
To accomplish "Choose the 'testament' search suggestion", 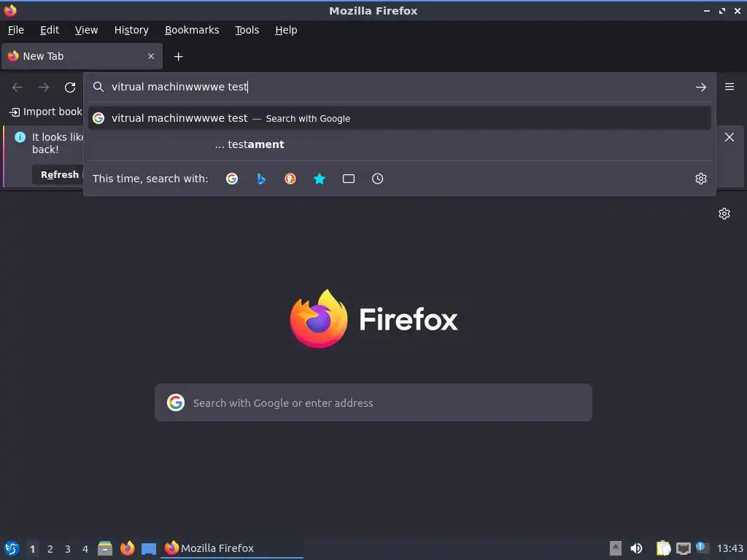I will [x=399, y=144].
